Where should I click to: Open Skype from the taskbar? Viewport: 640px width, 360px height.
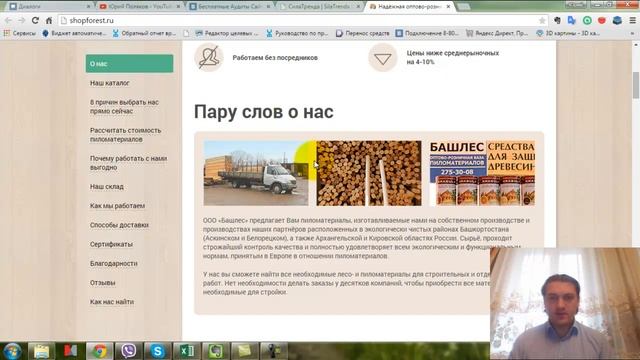158,351
